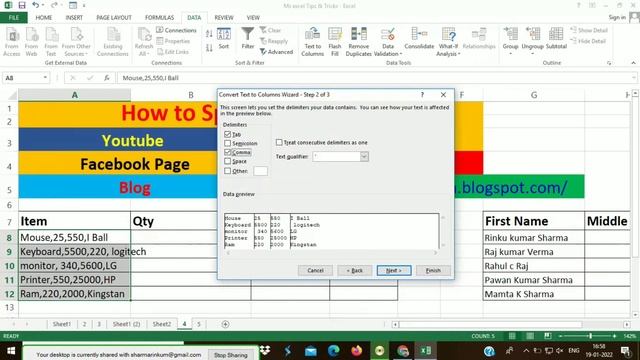Open the Text qualifier dropdown

364,157
